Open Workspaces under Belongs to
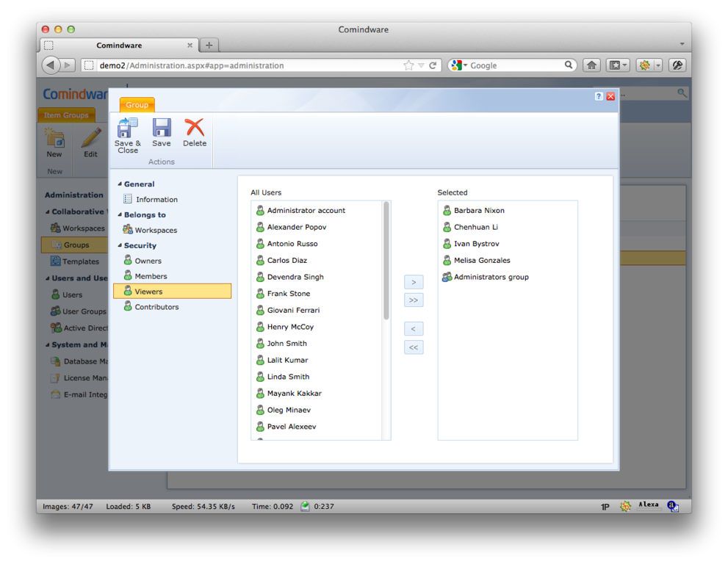728x564 pixels. 156,231
